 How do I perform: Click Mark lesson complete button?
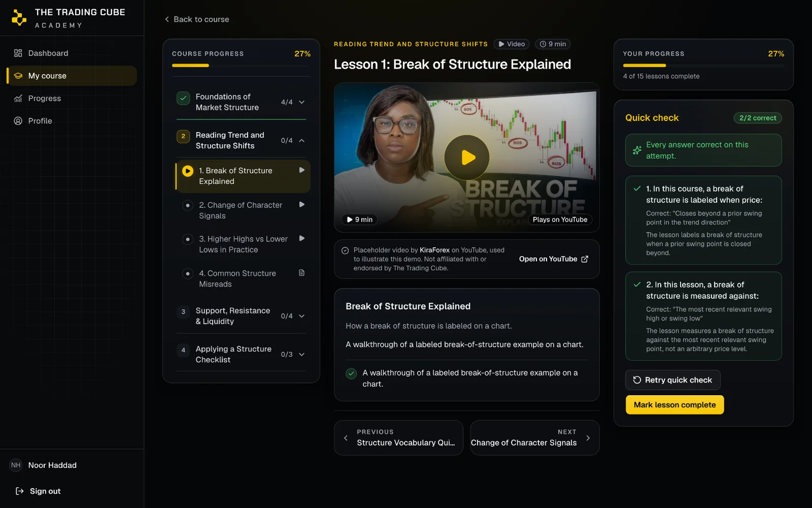(x=674, y=405)
